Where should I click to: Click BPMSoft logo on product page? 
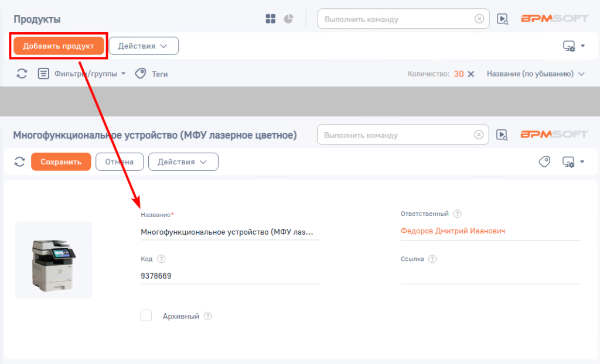pyautogui.click(x=554, y=135)
